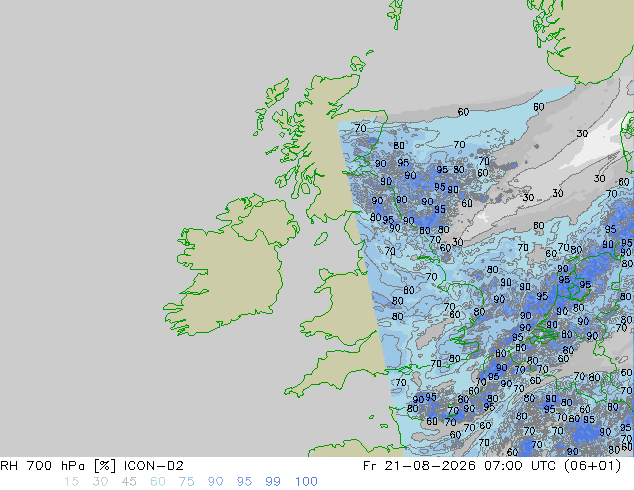Select the Isle of Man outline
The height and width of the screenshot is (490, 634).
coord(321,239)
